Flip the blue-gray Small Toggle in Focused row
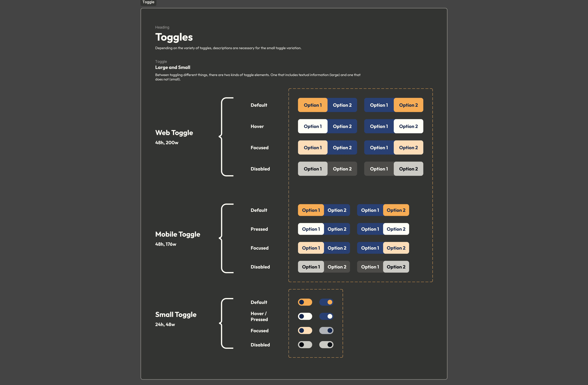 click(326, 331)
